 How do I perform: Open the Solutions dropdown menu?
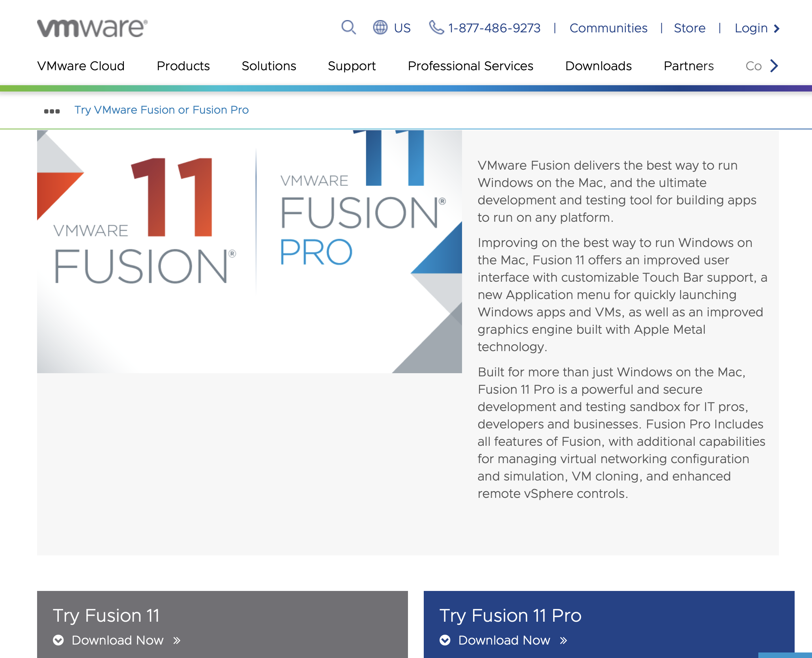pyautogui.click(x=269, y=66)
